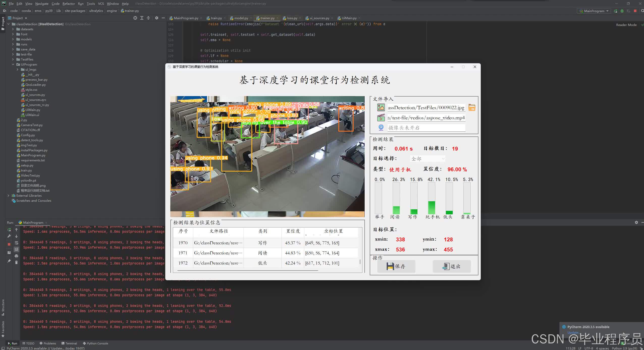Click the 退出 exit button

[451, 266]
